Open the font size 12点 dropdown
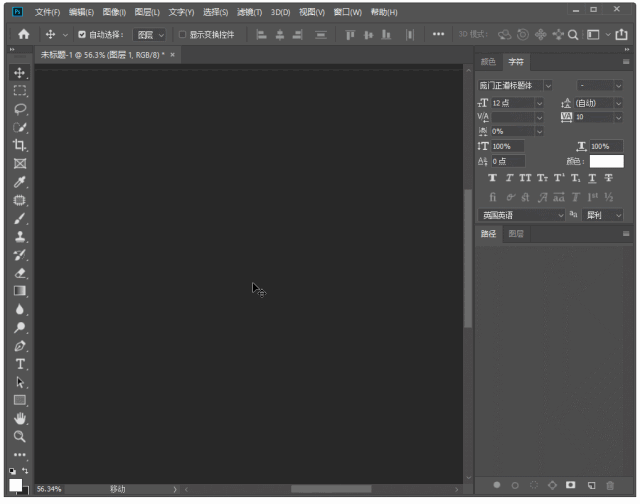 click(539, 103)
